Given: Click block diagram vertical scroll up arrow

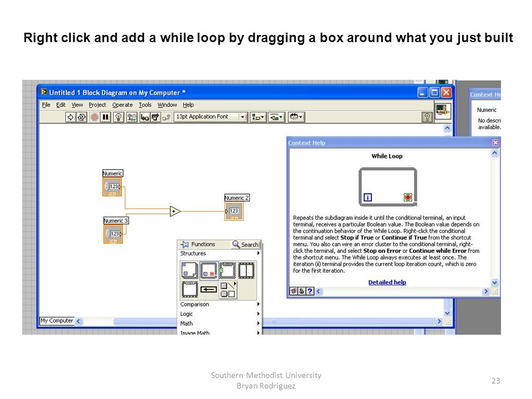Looking at the screenshot, I should [447, 128].
